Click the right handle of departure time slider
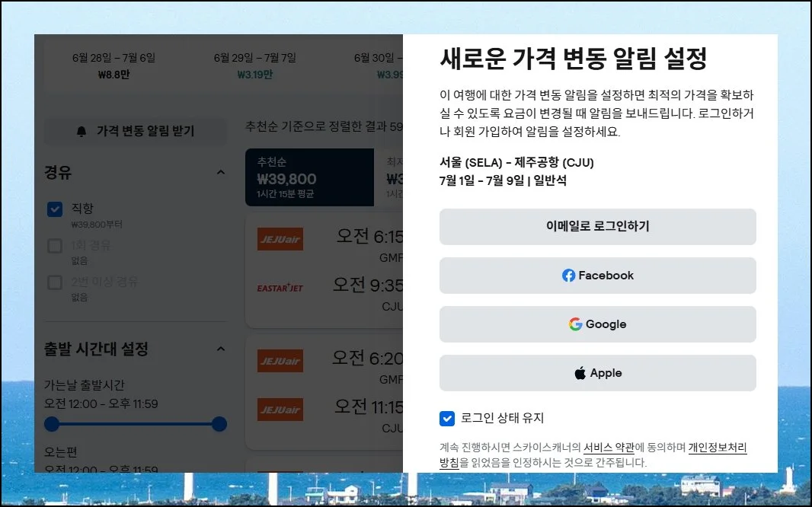 (x=219, y=424)
